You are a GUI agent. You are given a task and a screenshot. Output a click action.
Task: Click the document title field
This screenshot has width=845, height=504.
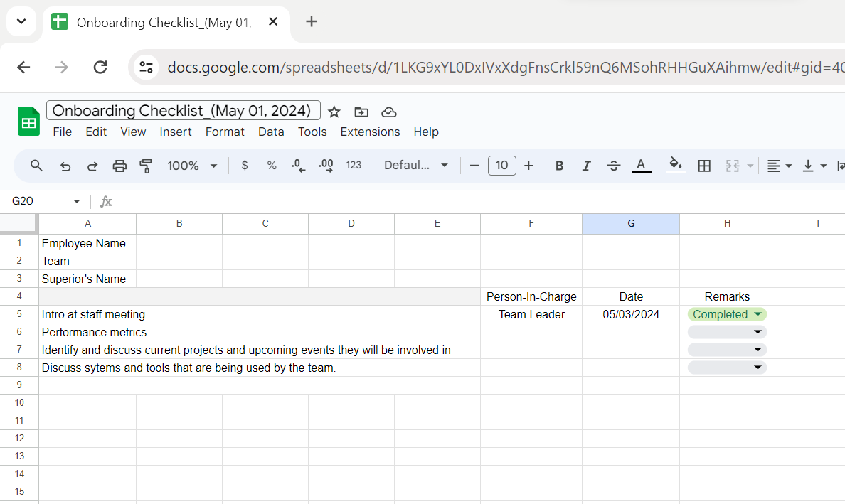184,110
